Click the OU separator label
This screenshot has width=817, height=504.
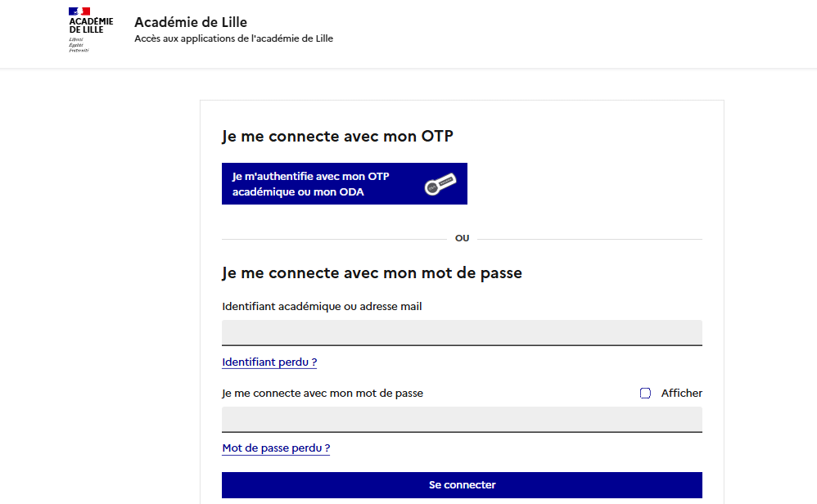pos(463,237)
